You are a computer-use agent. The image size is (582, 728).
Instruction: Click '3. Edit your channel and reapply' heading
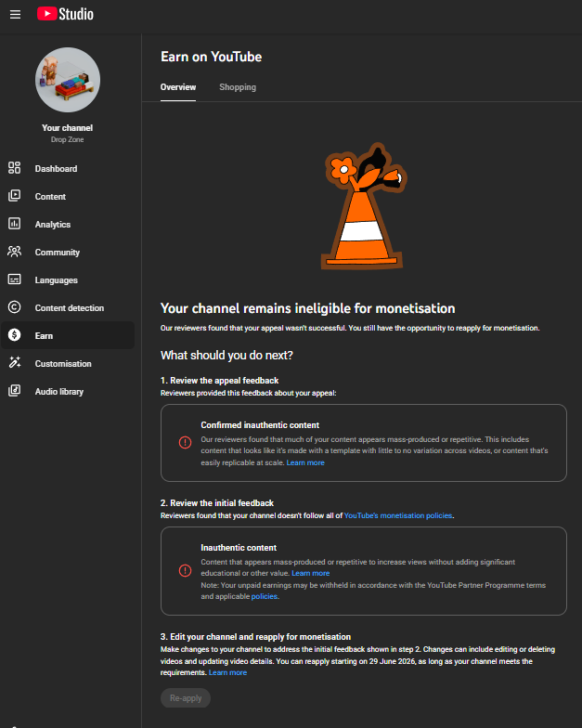pos(256,637)
